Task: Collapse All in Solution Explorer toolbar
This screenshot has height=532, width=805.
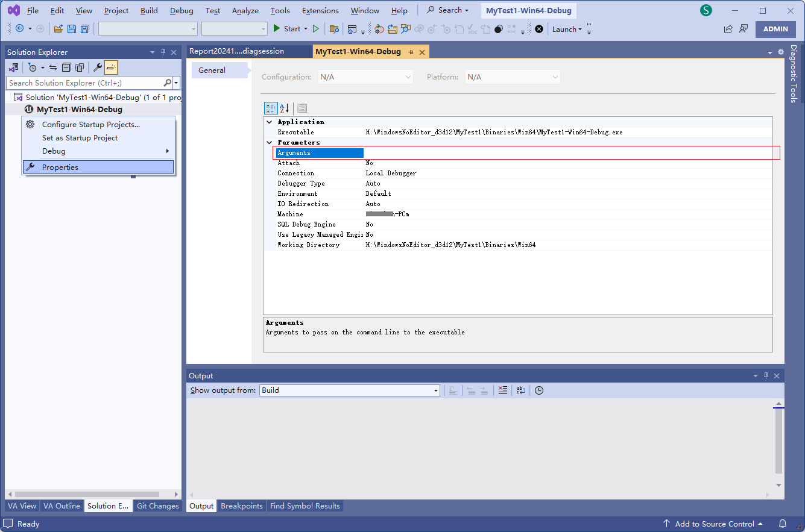Action: click(66, 67)
